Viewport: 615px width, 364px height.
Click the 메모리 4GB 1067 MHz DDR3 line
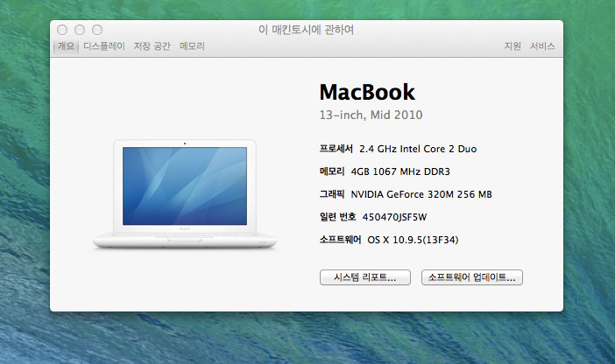click(390, 171)
